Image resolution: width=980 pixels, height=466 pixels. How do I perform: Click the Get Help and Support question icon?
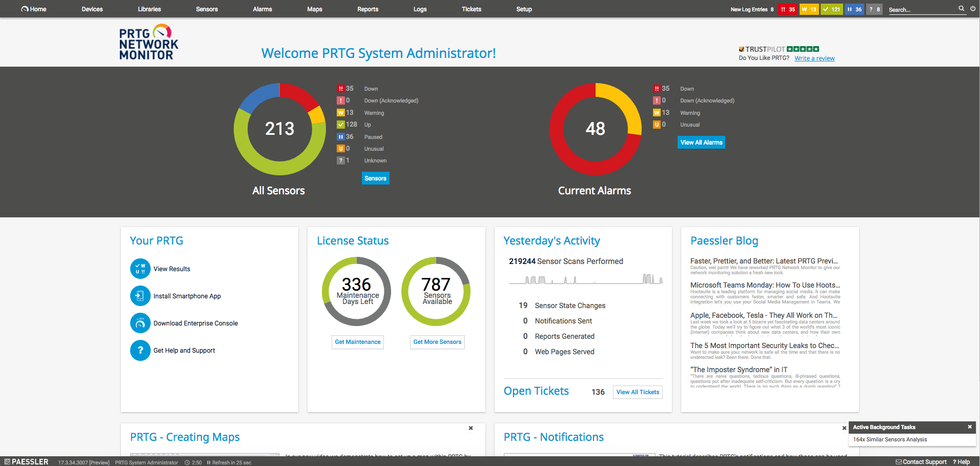(x=140, y=351)
